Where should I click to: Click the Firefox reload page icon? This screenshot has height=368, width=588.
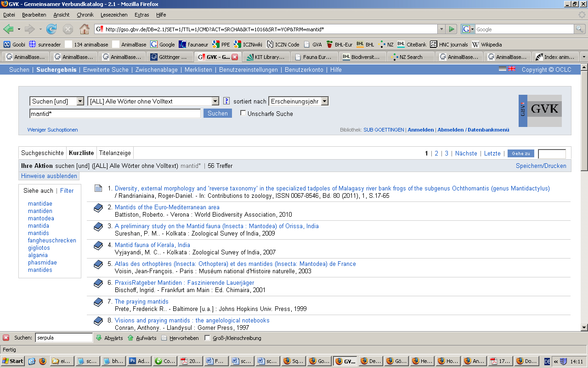click(x=51, y=29)
